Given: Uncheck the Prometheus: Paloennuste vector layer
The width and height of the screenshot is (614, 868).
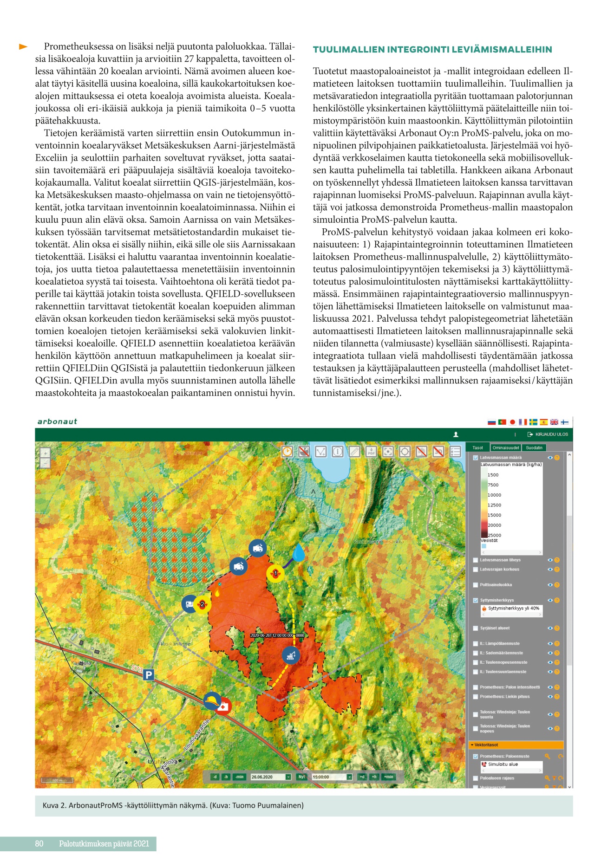Looking at the screenshot, I should coord(476,756).
